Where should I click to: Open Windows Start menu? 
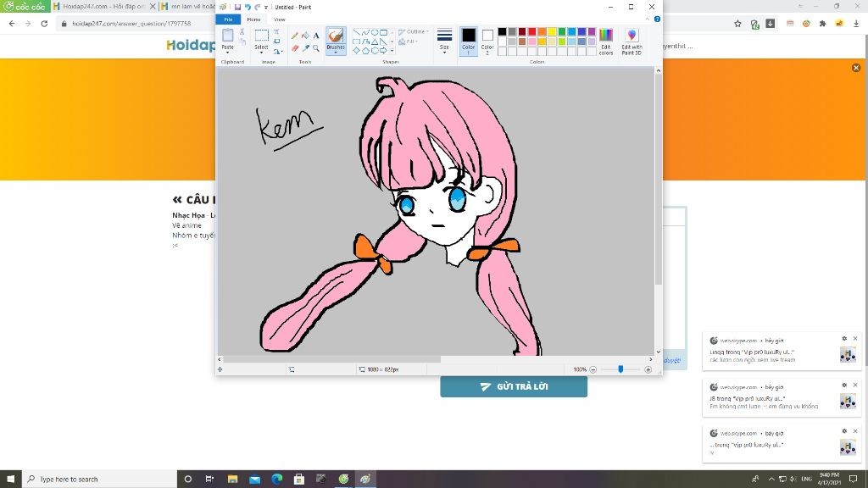click(10, 480)
